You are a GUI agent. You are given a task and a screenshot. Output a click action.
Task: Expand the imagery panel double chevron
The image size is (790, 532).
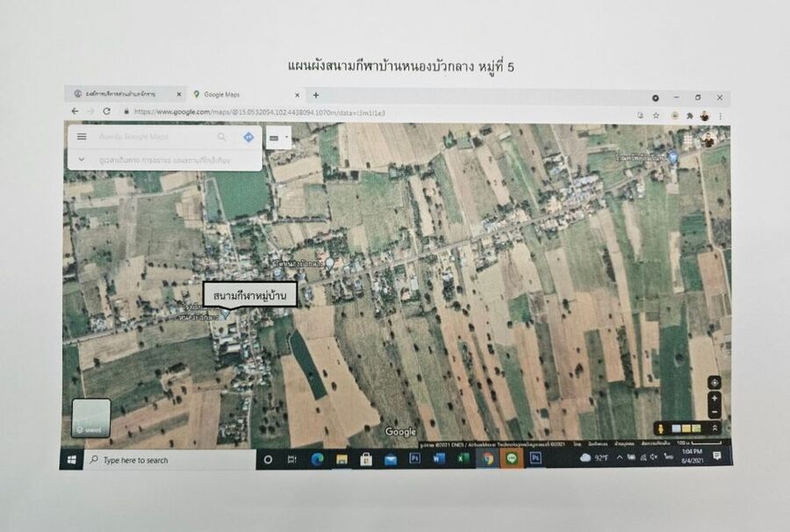point(714,428)
